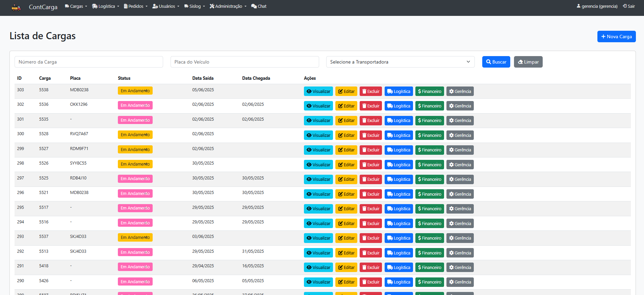
Task: Open the Cargas dropdown menu
Action: (x=76, y=6)
